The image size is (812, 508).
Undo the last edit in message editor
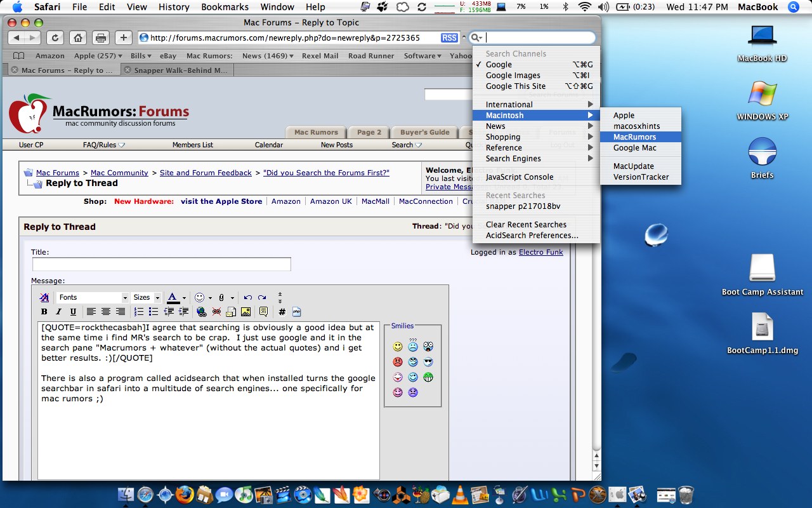click(x=248, y=297)
